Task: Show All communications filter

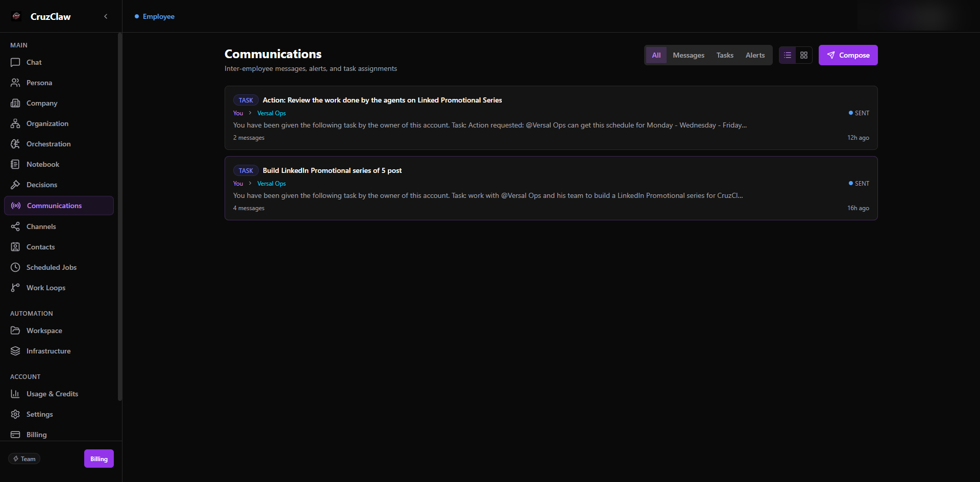Action: tap(656, 55)
